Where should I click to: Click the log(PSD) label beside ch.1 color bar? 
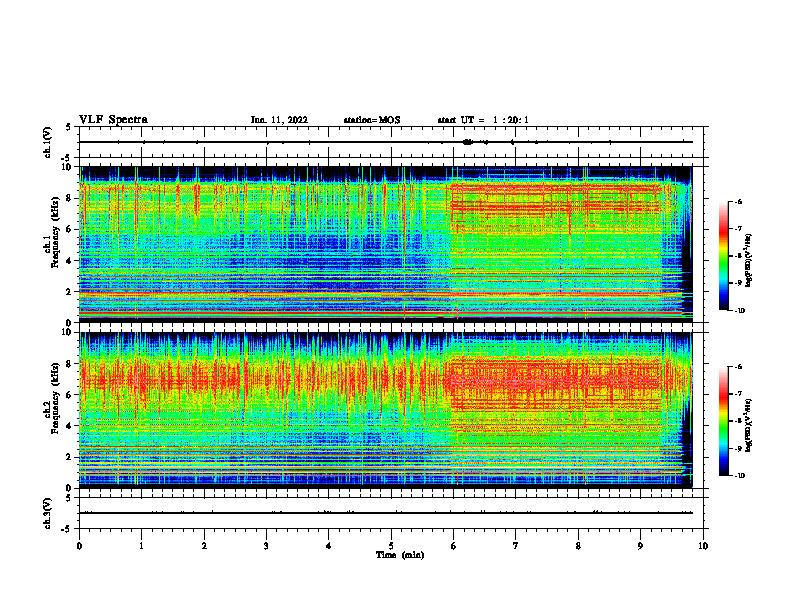[749, 261]
